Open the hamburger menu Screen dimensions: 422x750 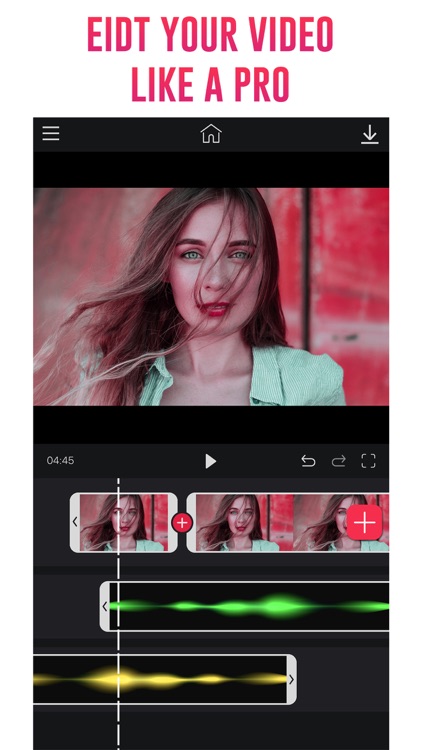pos(51,133)
